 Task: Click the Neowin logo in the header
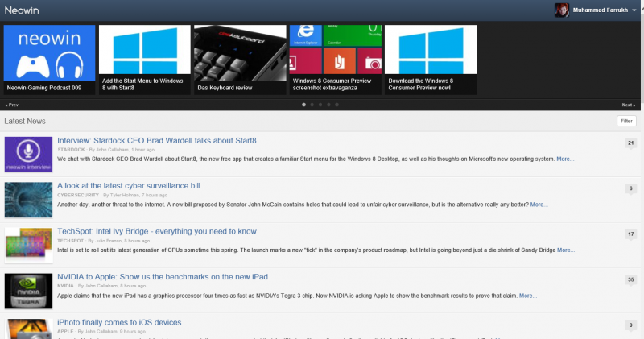pyautogui.click(x=22, y=10)
